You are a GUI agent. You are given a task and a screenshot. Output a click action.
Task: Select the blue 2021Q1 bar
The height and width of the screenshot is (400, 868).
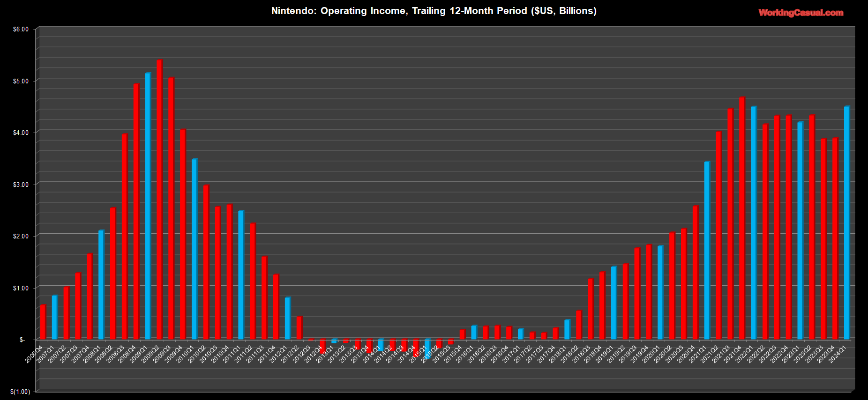pos(707,251)
